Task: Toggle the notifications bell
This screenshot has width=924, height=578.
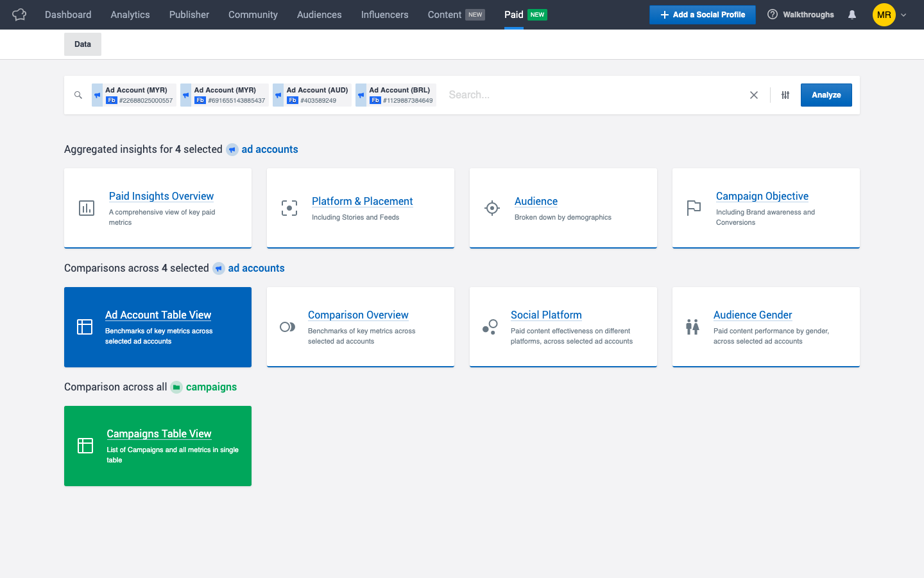Action: (x=851, y=14)
